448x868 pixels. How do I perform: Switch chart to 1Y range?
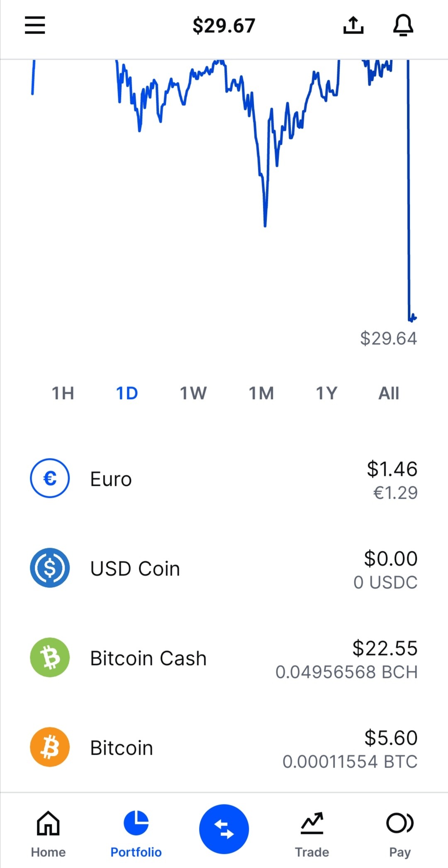point(326,393)
